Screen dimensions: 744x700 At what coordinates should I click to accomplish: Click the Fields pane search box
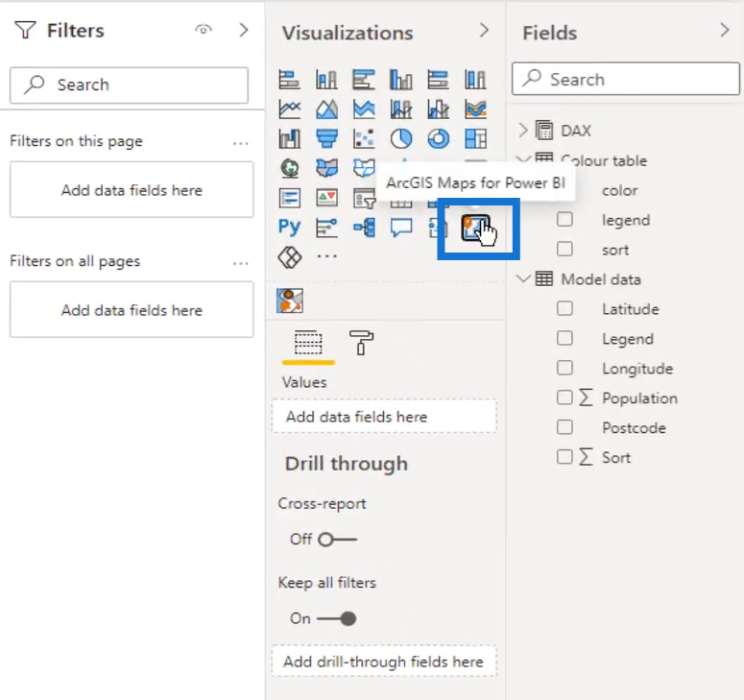click(x=625, y=79)
